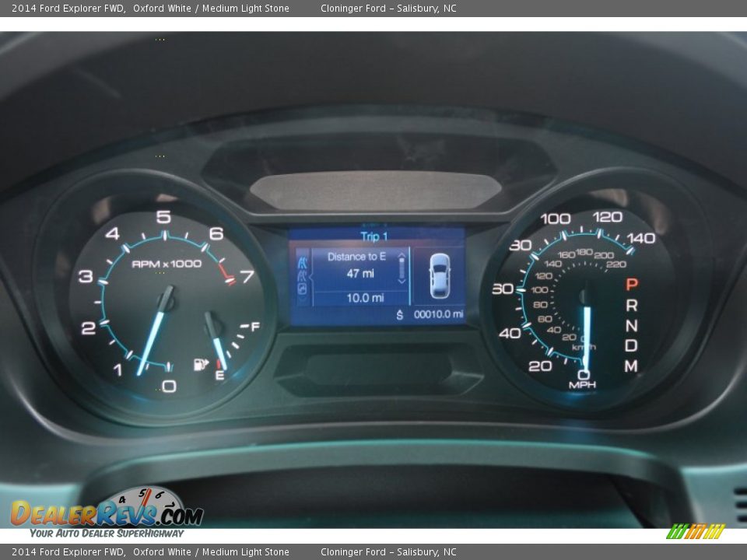
Task: Click the striped logo at bottom right
Action: point(695,531)
